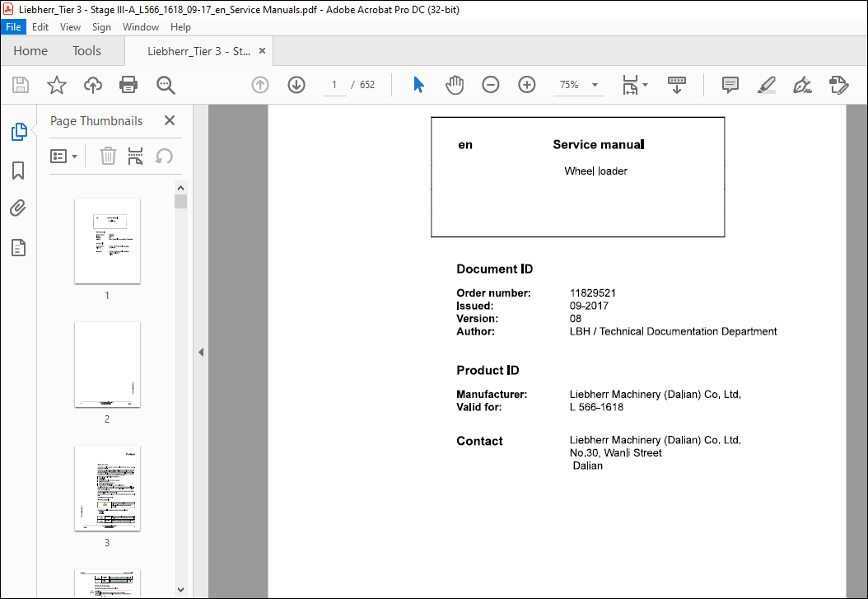Open the document content panel icon
Viewport: 868px width, 599px height.
(18, 247)
